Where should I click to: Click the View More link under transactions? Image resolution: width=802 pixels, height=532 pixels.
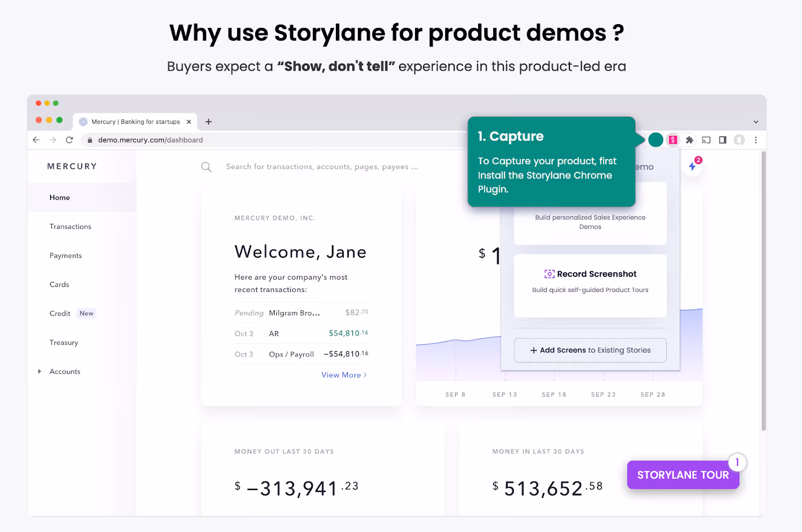pyautogui.click(x=344, y=375)
